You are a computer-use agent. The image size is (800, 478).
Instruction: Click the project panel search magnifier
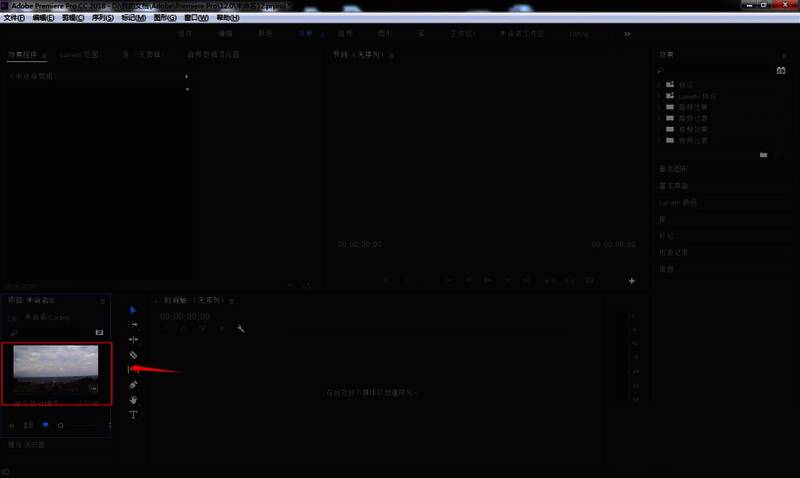(14, 333)
